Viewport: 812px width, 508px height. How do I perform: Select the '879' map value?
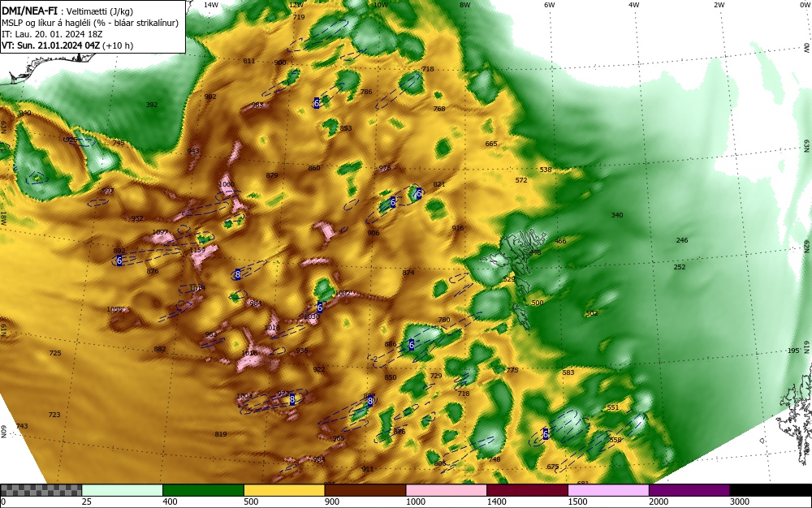[272, 176]
